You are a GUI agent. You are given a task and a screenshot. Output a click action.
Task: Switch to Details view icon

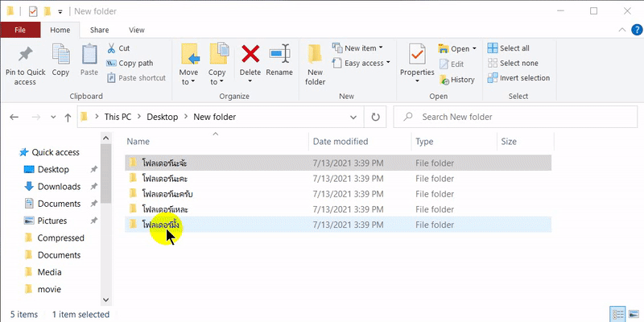pyautogui.click(x=617, y=314)
